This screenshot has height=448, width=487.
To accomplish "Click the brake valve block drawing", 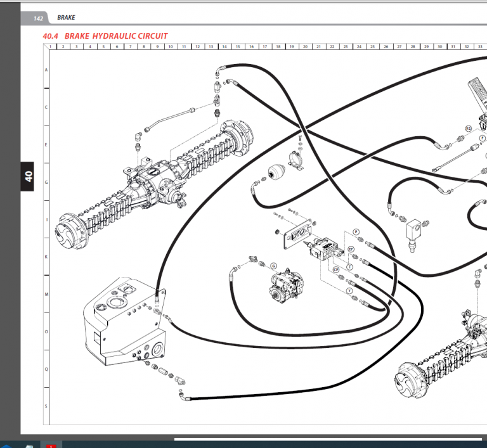I will point(325,248).
